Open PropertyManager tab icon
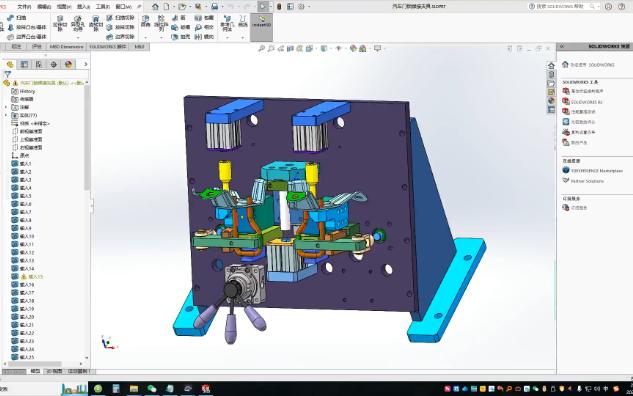633x396 pixels. point(24,64)
